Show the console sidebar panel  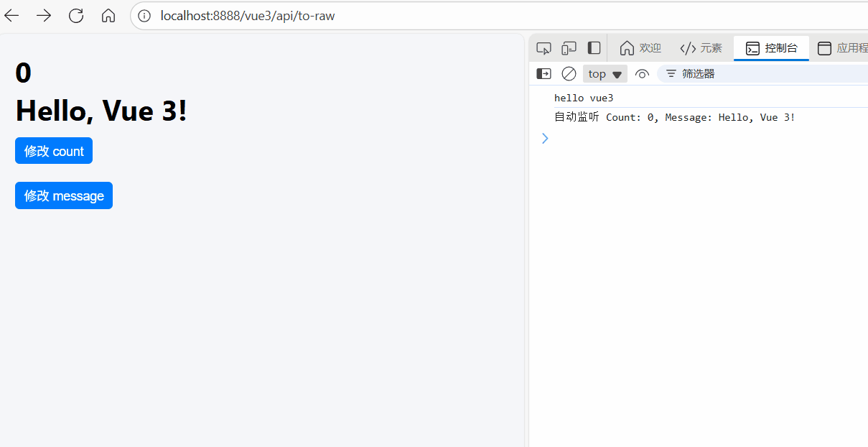click(x=544, y=74)
